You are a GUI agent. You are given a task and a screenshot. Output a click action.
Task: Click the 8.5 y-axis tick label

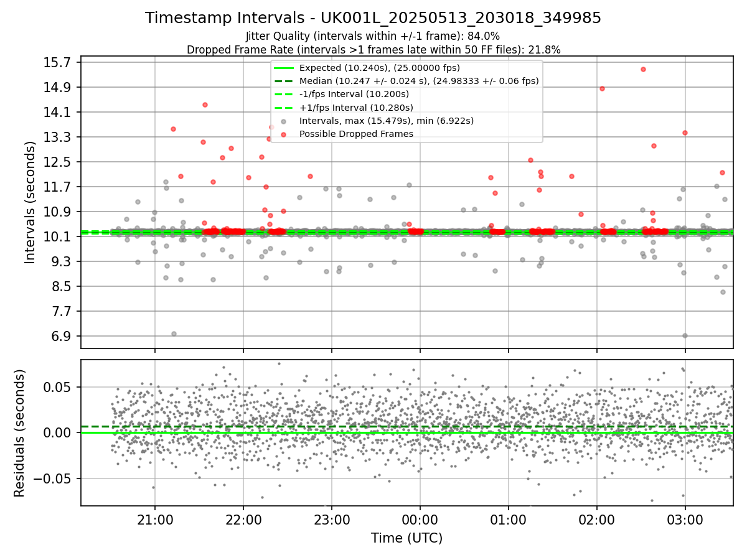[x=62, y=286]
